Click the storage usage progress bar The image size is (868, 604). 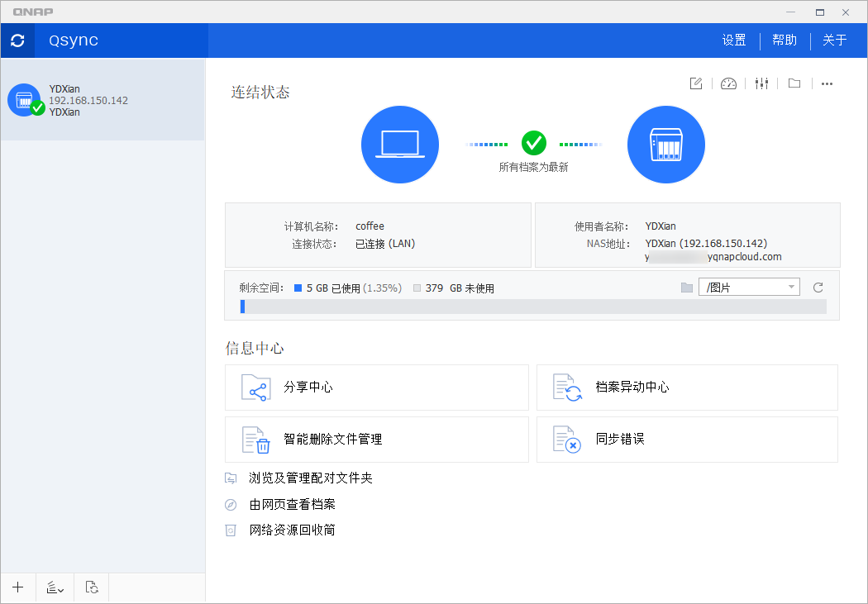click(x=533, y=307)
